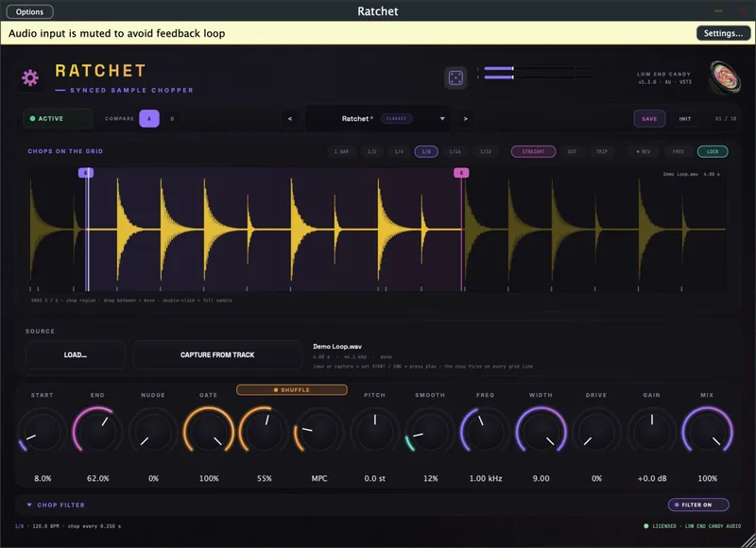This screenshot has height=548, width=756.
Task: Set grid division to 1/8
Action: click(x=426, y=151)
